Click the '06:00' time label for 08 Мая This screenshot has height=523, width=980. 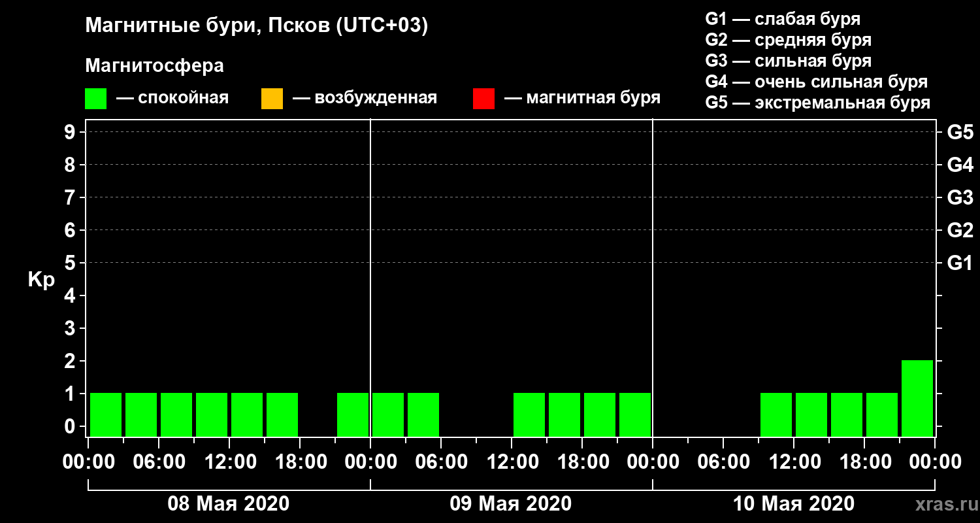coord(158,462)
